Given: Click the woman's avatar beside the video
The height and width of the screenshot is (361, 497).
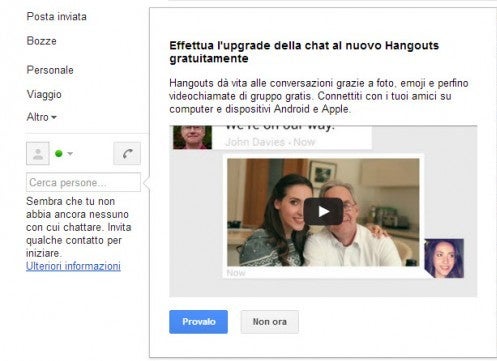Looking at the screenshot, I should [444, 258].
